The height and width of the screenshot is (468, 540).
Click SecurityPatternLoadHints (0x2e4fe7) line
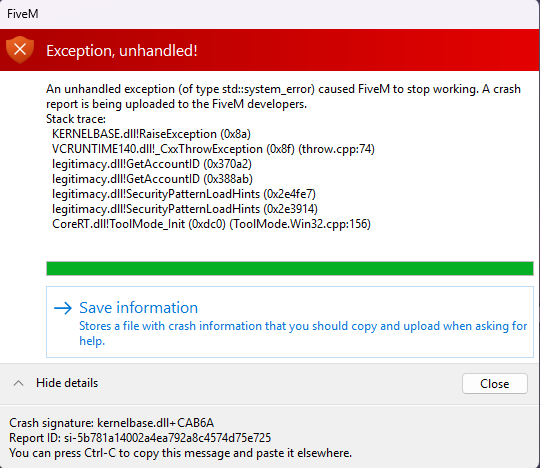coord(184,194)
